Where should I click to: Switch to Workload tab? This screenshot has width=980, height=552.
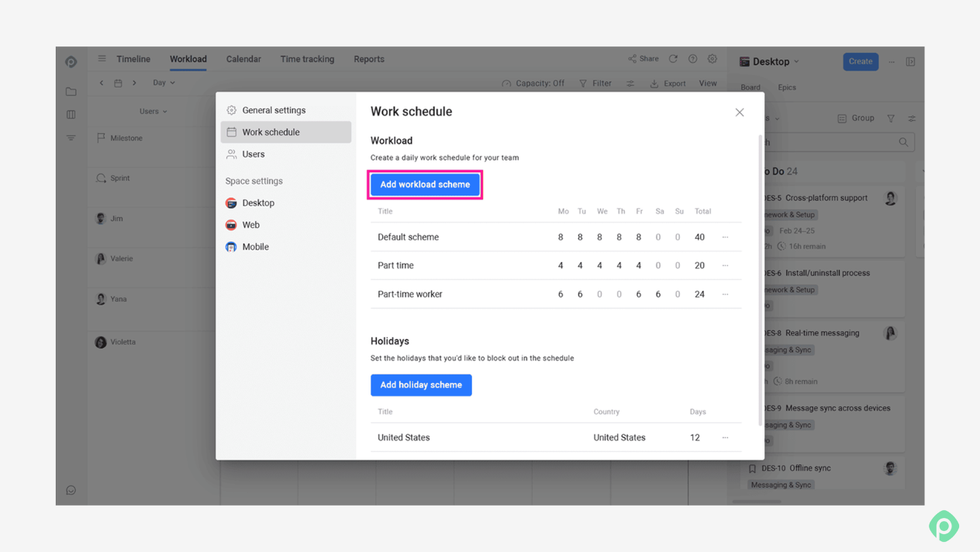(x=188, y=59)
